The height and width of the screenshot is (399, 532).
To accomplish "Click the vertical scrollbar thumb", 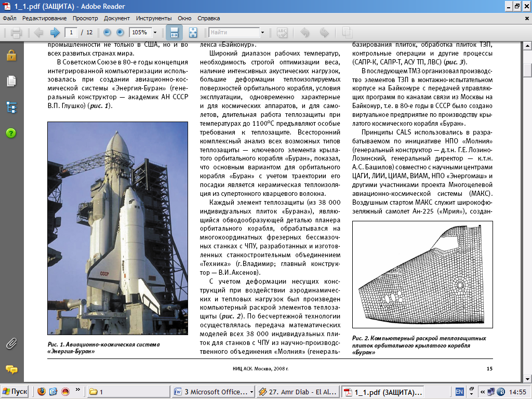I will [x=527, y=70].
